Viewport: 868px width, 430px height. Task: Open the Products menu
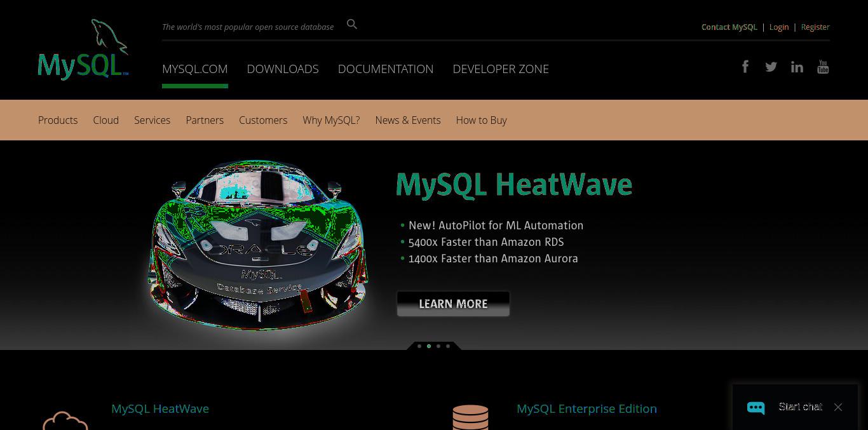pyautogui.click(x=58, y=120)
